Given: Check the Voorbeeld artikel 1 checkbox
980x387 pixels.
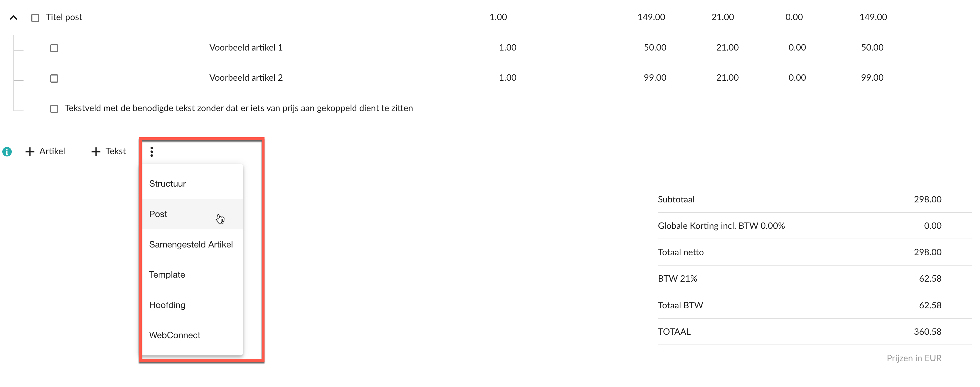Looking at the screenshot, I should point(54,48).
